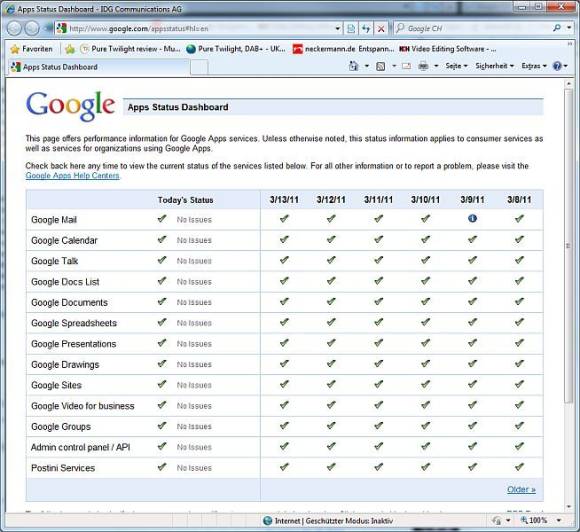Click Google Spreadsheets check mark under 3/9/11
The width and height of the screenshot is (580, 532).
click(x=472, y=322)
